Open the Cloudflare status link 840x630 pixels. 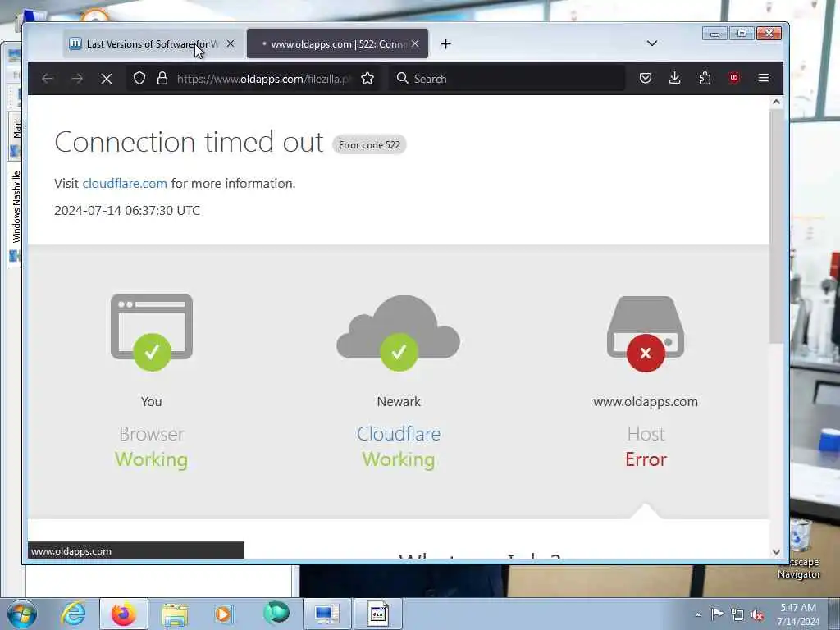pyautogui.click(x=399, y=434)
